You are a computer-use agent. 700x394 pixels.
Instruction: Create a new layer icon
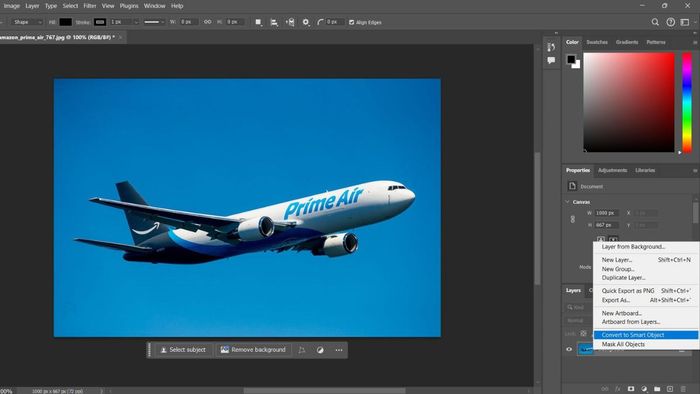tap(670, 389)
